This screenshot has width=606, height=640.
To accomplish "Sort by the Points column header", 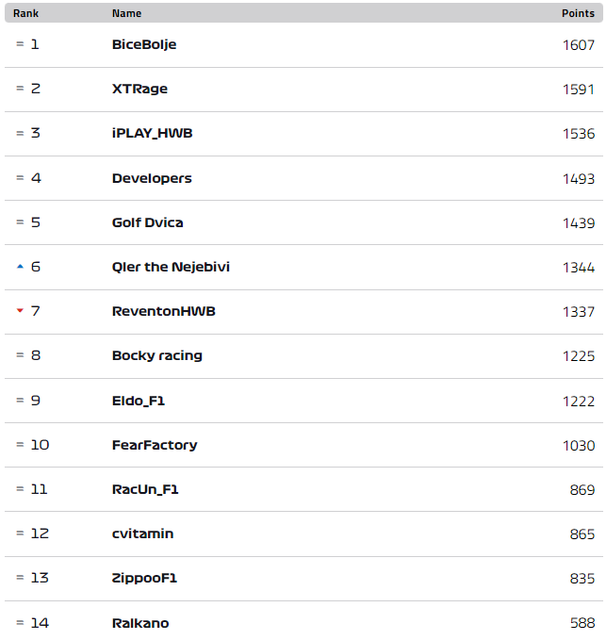I will [x=578, y=13].
